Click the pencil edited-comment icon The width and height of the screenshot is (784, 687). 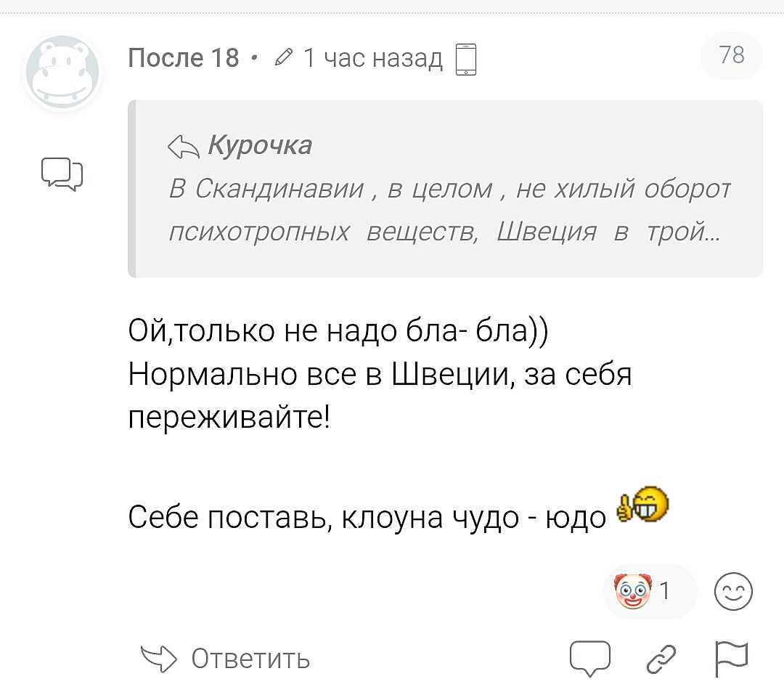(x=285, y=57)
